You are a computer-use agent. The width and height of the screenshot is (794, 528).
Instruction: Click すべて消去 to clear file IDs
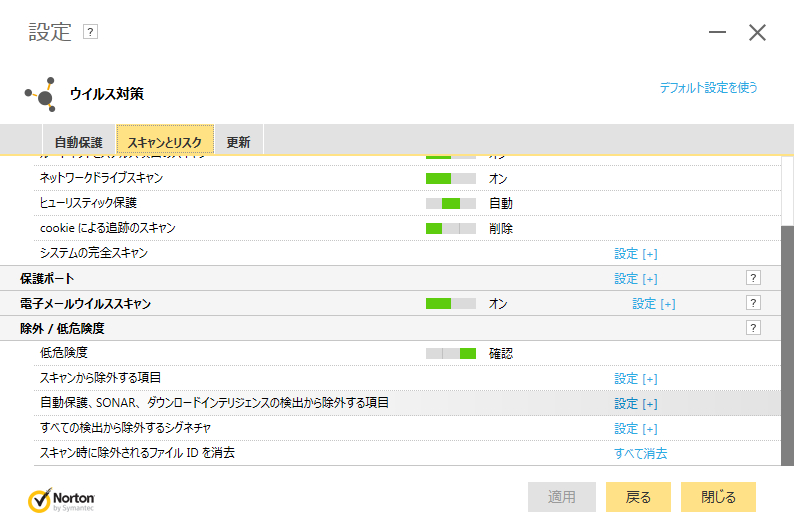[640, 454]
